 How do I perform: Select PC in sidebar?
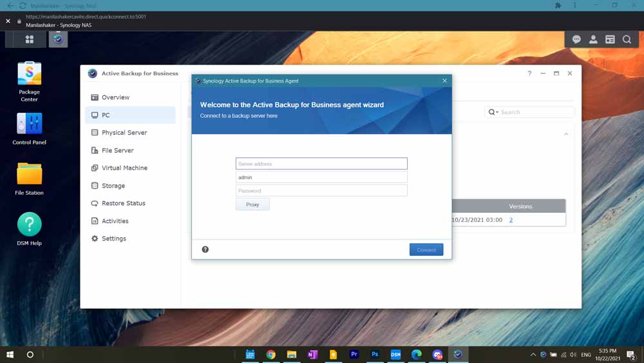pos(130,115)
